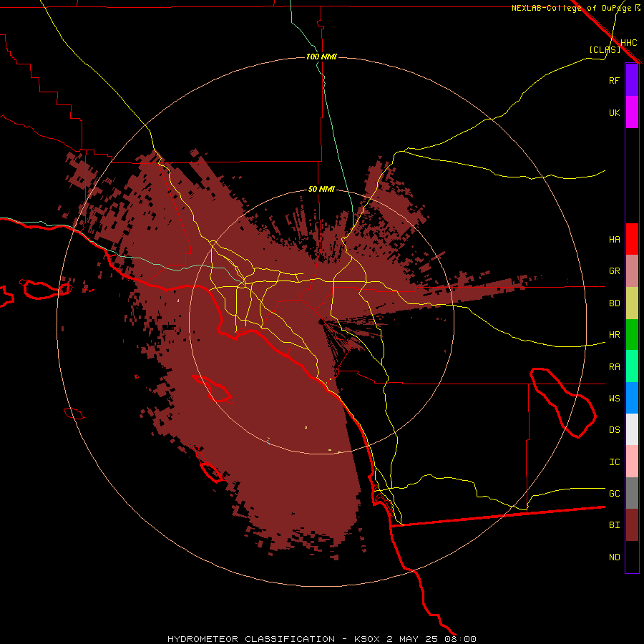Click the 'BD' legend label
The height and width of the screenshot is (644, 644).
[614, 303]
